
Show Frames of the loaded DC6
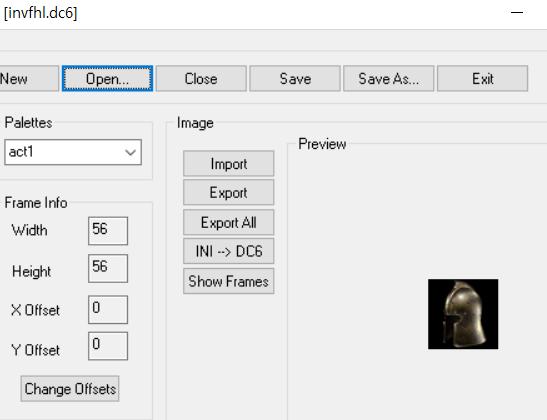coord(228,281)
